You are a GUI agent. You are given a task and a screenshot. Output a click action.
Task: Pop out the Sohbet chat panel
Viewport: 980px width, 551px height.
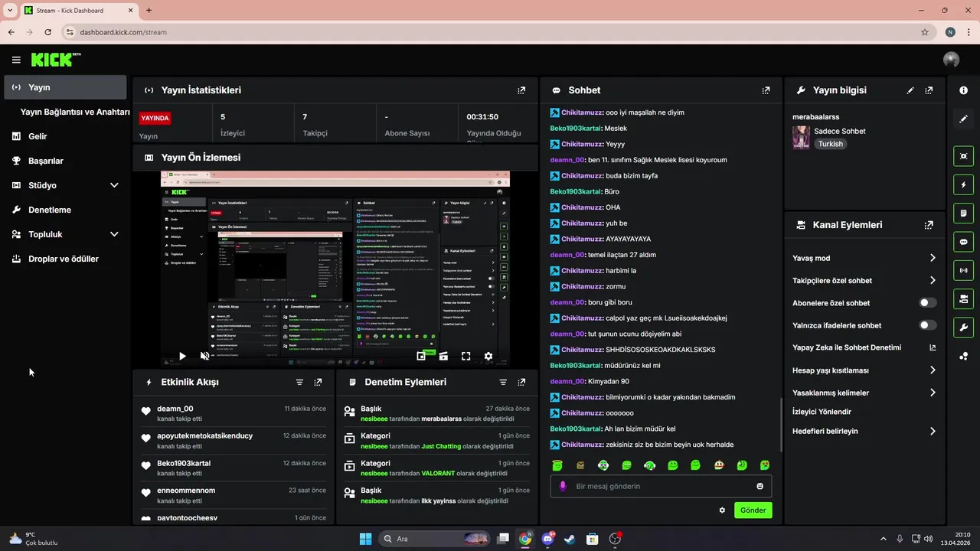[766, 90]
